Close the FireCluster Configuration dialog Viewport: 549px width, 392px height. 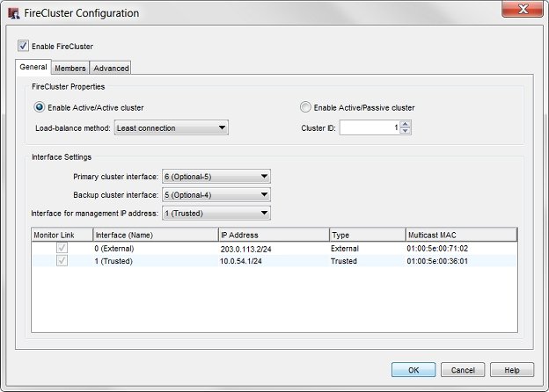tap(522, 9)
